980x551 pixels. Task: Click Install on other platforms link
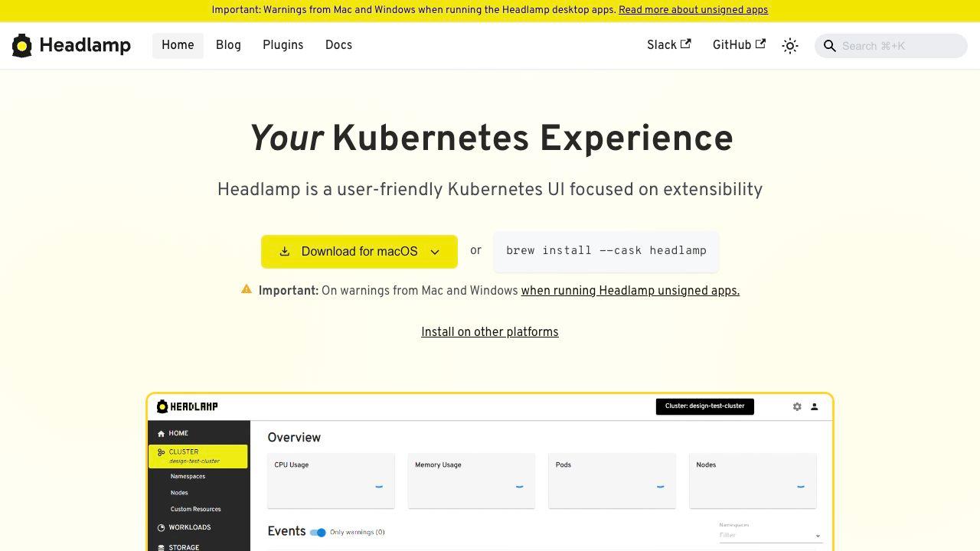click(x=490, y=332)
